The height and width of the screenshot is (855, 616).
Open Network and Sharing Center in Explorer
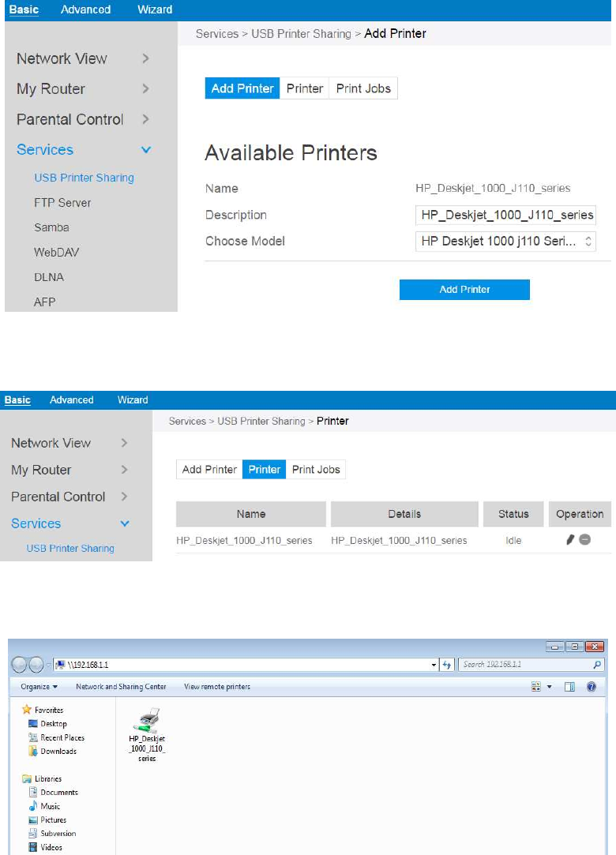tap(121, 687)
